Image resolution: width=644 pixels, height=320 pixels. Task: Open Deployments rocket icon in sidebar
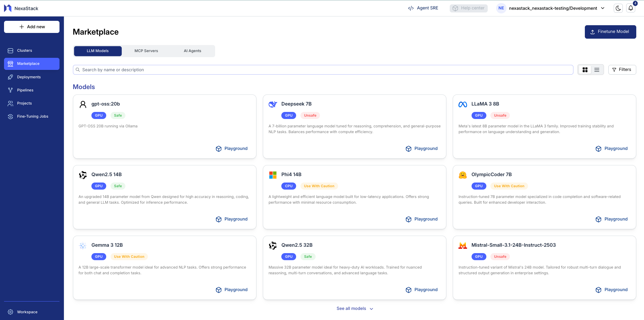pos(10,77)
